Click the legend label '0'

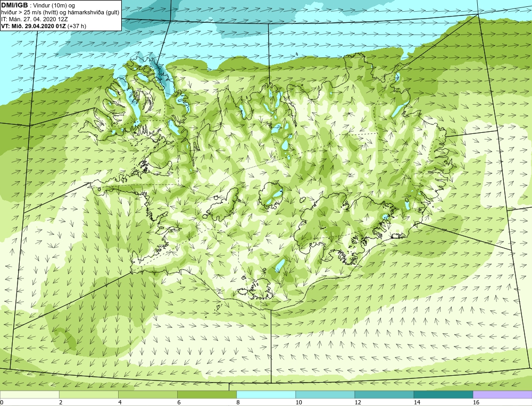click(2, 402)
